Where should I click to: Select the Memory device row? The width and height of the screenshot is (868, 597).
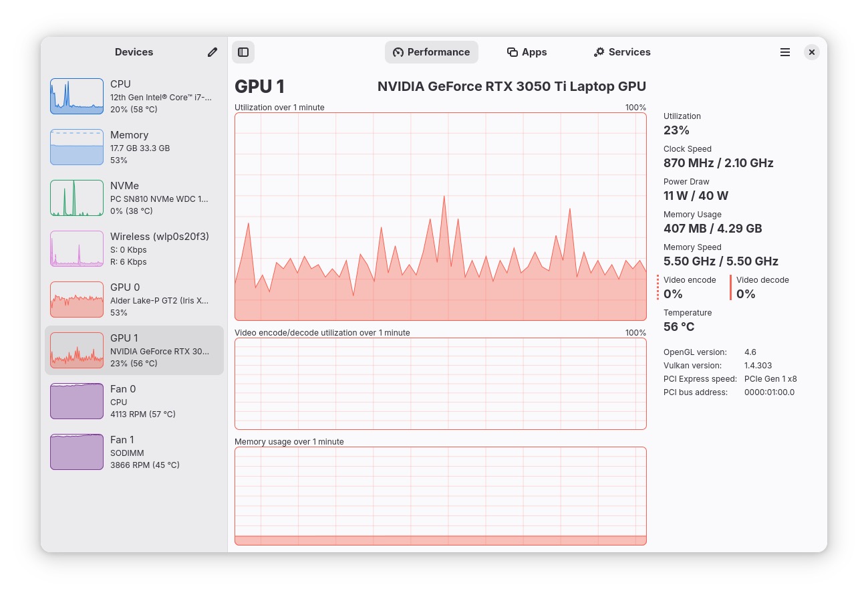[x=134, y=147]
